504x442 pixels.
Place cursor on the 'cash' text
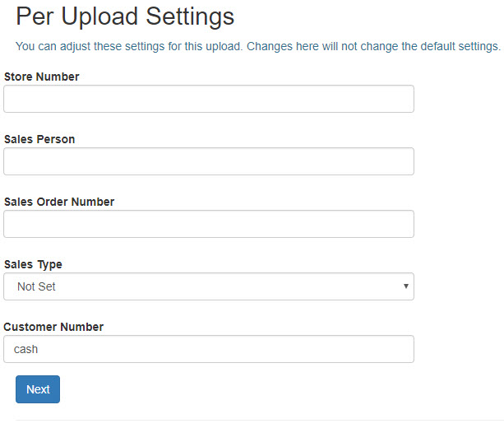[x=26, y=349]
